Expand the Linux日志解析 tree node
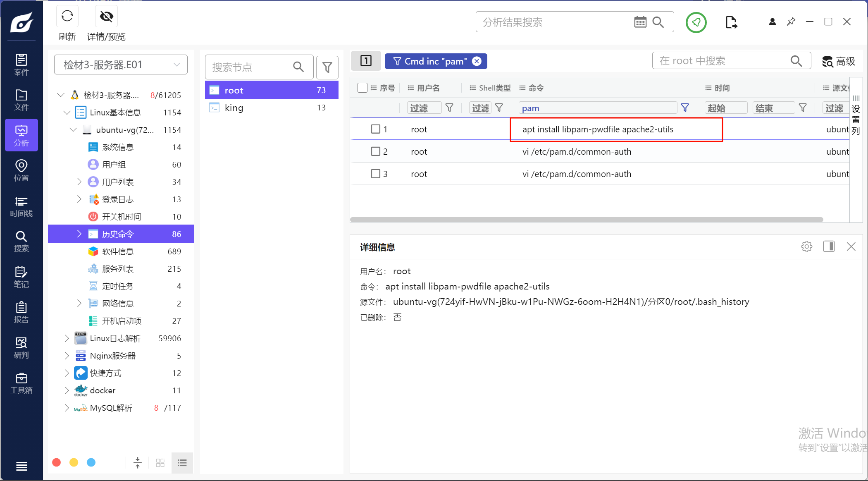Viewport: 868px width, 481px height. (x=67, y=338)
